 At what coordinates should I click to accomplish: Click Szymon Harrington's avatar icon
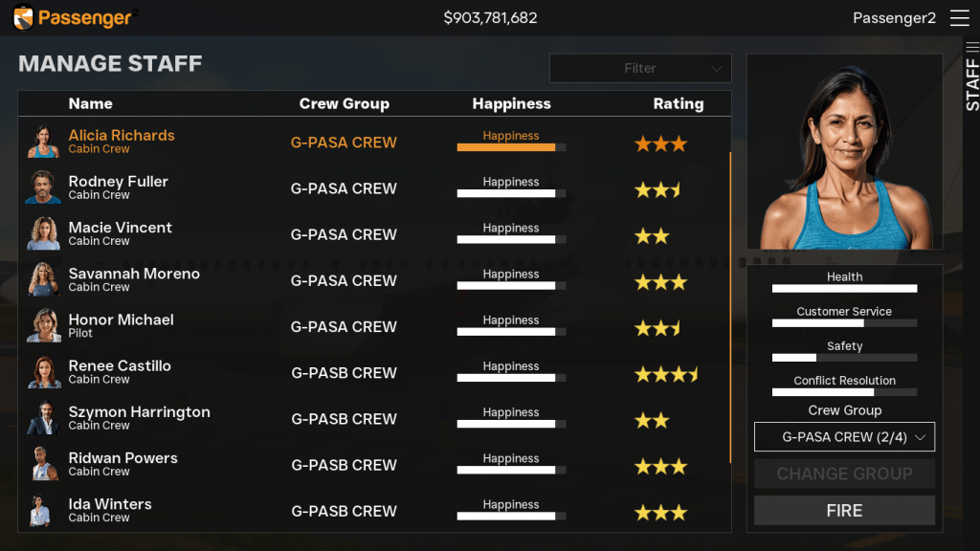point(43,418)
